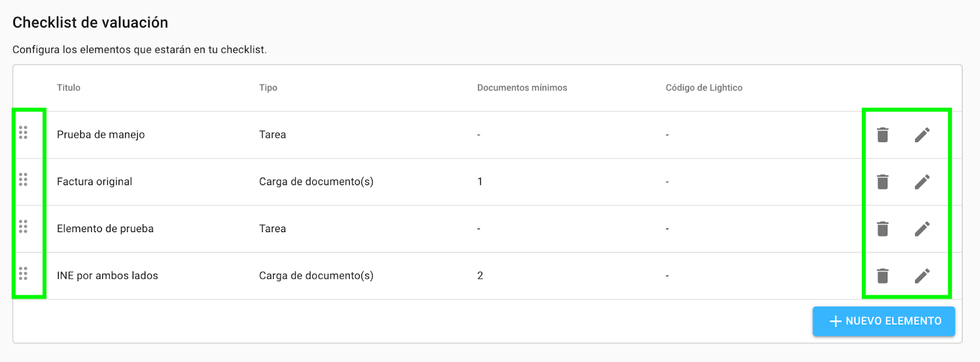Click drag handle for Elemento de prueba
Image resolution: width=980 pixels, height=362 pixels.
(x=23, y=227)
